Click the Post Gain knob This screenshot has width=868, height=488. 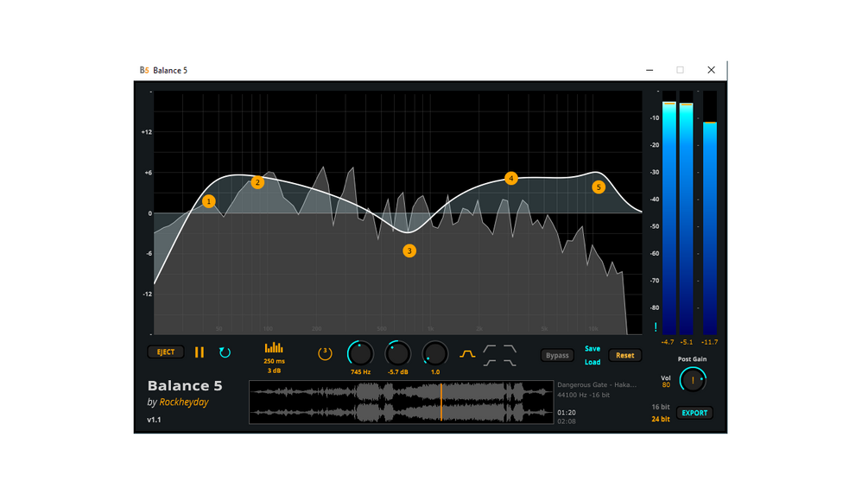pos(693,380)
